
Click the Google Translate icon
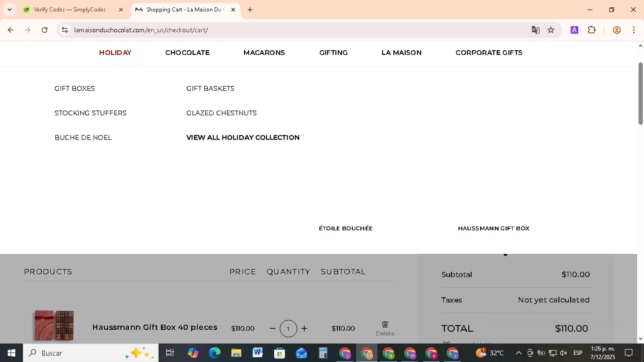tap(535, 30)
